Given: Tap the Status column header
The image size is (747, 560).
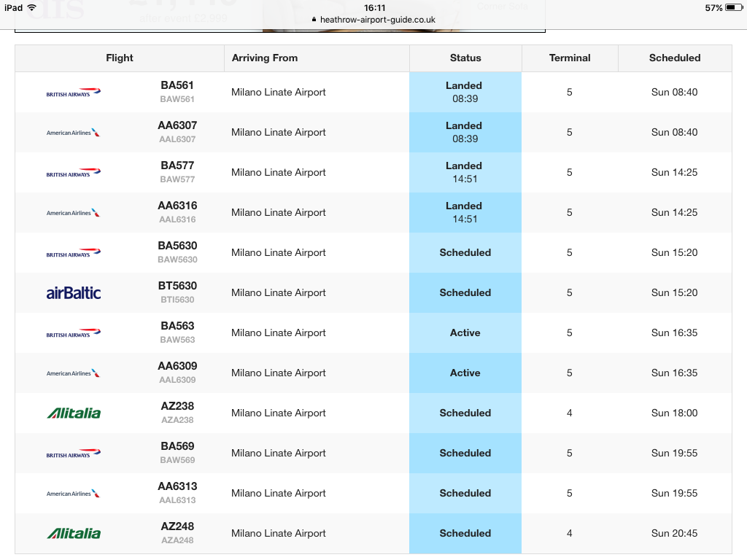Looking at the screenshot, I should coord(465,58).
